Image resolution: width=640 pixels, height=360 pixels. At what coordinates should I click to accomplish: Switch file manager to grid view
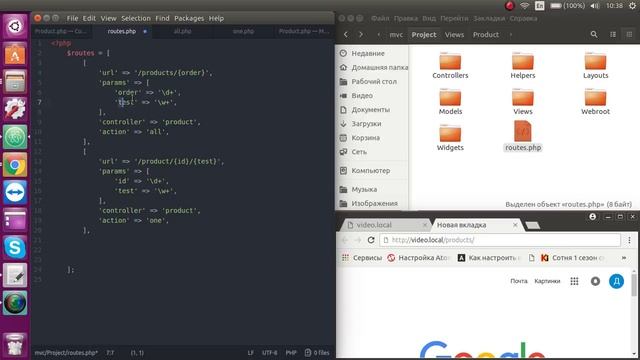tap(629, 35)
